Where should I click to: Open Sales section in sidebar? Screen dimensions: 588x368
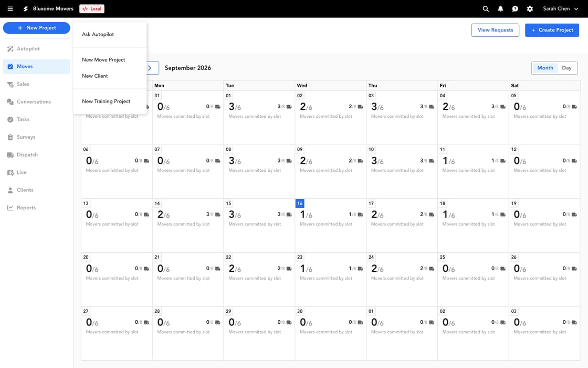pos(36,84)
